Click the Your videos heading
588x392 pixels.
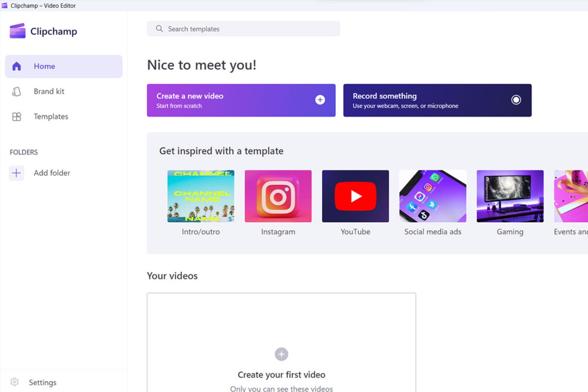click(x=172, y=276)
